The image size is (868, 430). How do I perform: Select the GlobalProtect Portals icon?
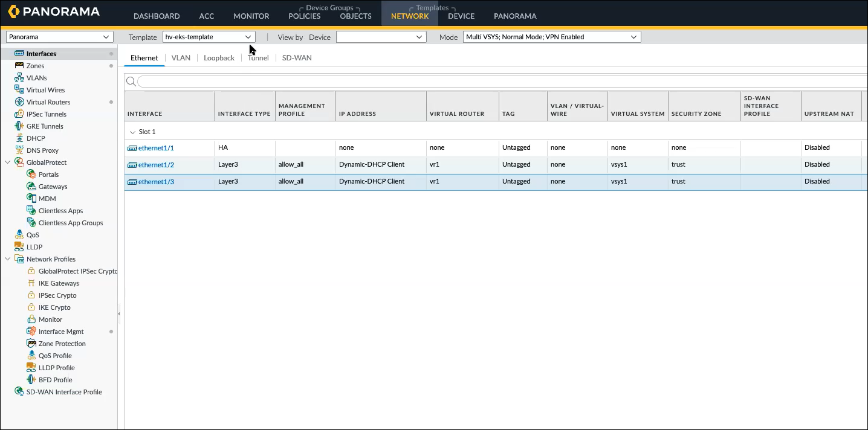click(x=31, y=175)
